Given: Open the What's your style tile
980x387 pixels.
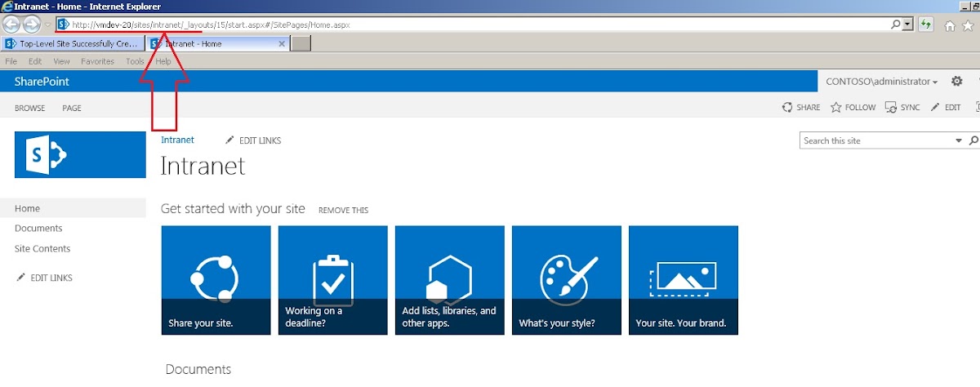Looking at the screenshot, I should 566,280.
